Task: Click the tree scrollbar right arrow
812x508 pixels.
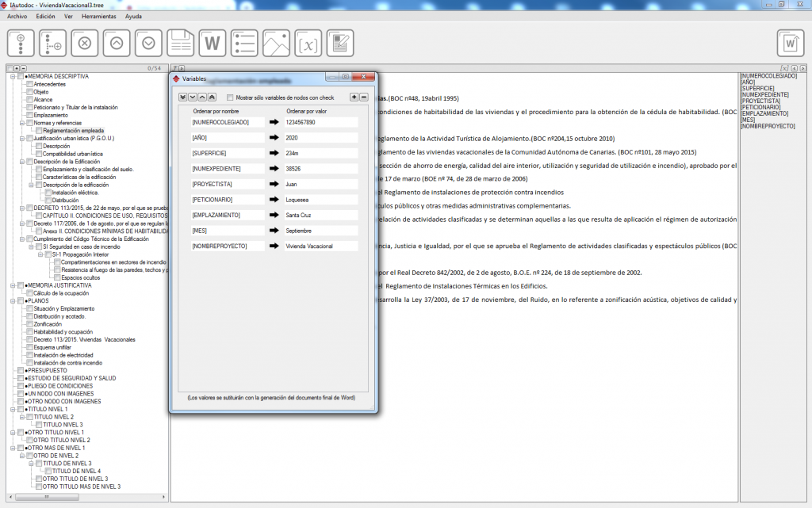Action: pyautogui.click(x=163, y=497)
